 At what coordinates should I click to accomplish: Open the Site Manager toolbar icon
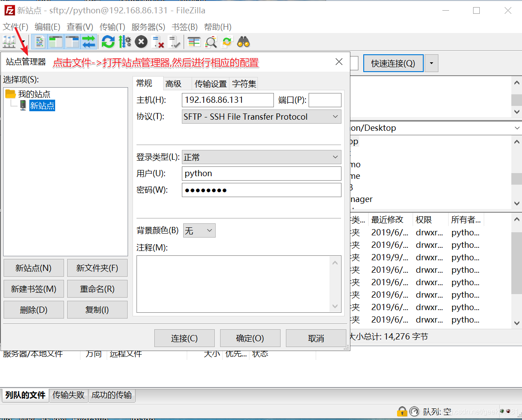pos(8,41)
